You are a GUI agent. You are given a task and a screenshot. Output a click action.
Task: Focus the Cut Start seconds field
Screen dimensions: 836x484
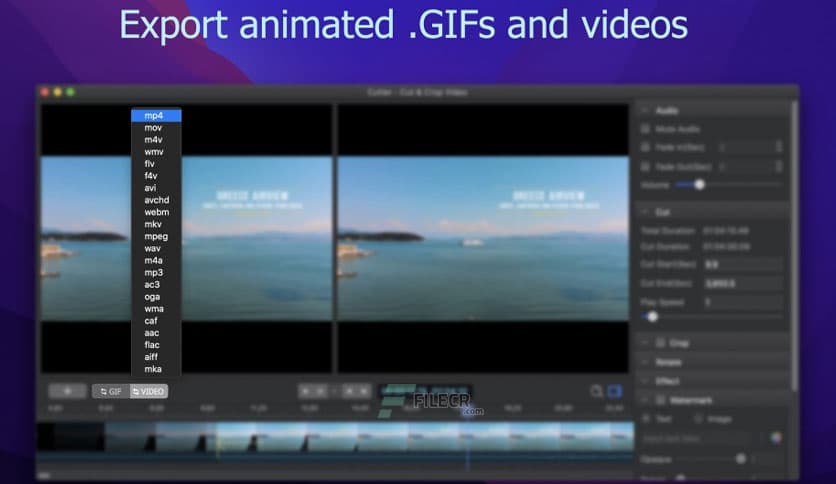743,264
